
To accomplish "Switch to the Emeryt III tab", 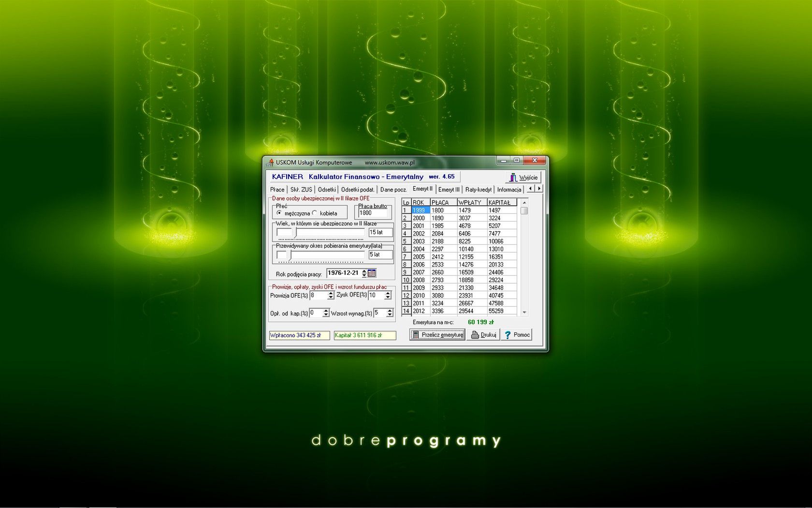I will (x=449, y=190).
